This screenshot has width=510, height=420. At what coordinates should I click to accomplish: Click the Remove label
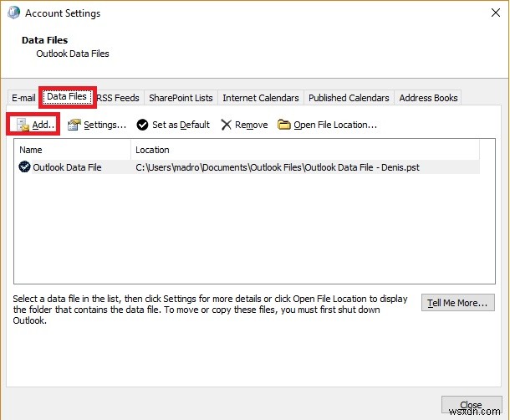tap(252, 125)
